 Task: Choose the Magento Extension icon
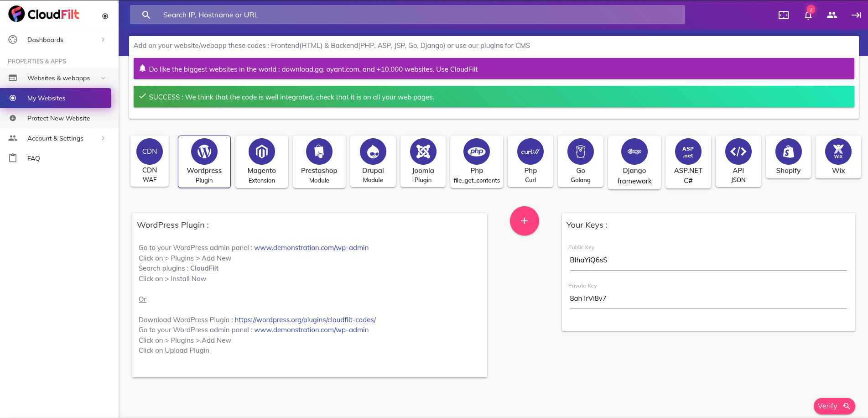(261, 152)
